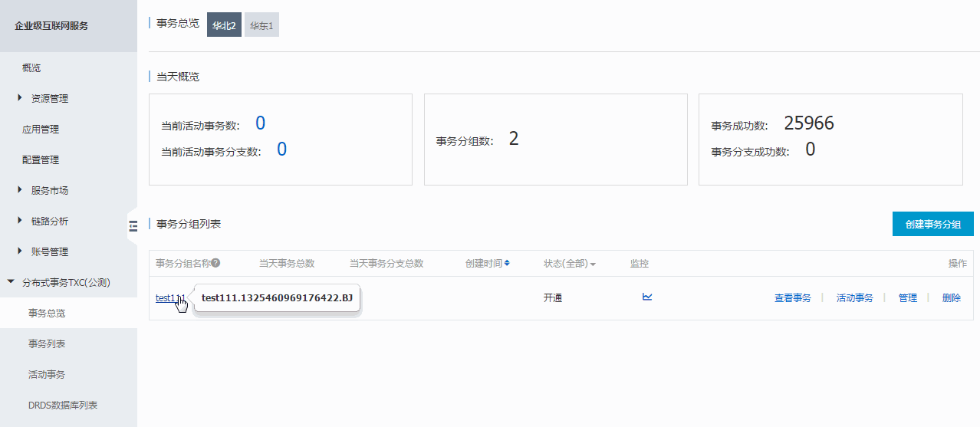Expand the 链路分析 menu
This screenshot has width=980, height=427.
click(49, 222)
